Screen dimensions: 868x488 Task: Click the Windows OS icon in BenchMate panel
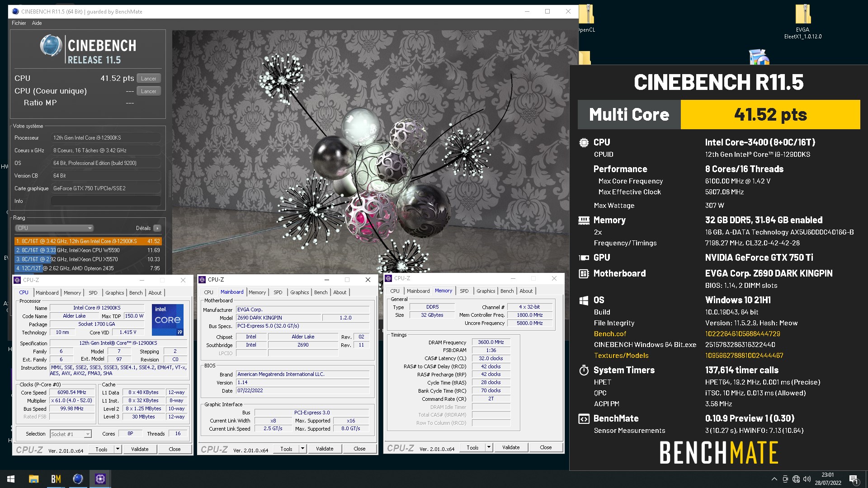tap(584, 300)
